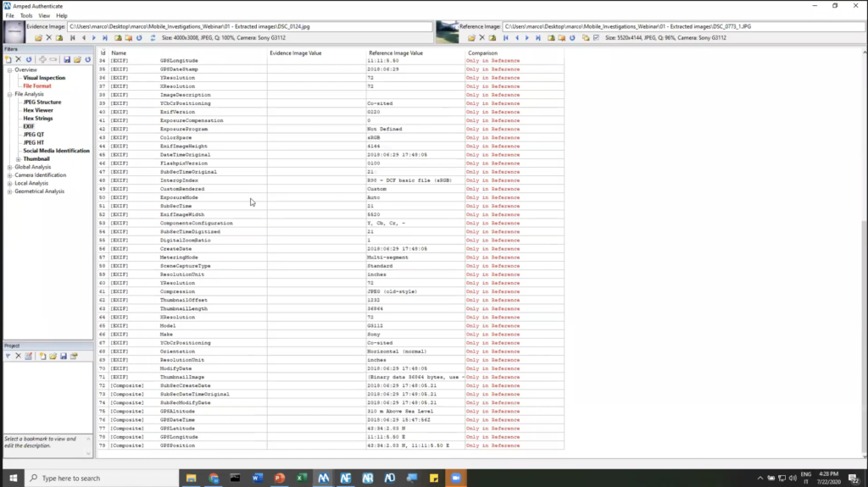
Task: Click the open folder icon in Filters panel
Action: [77, 59]
